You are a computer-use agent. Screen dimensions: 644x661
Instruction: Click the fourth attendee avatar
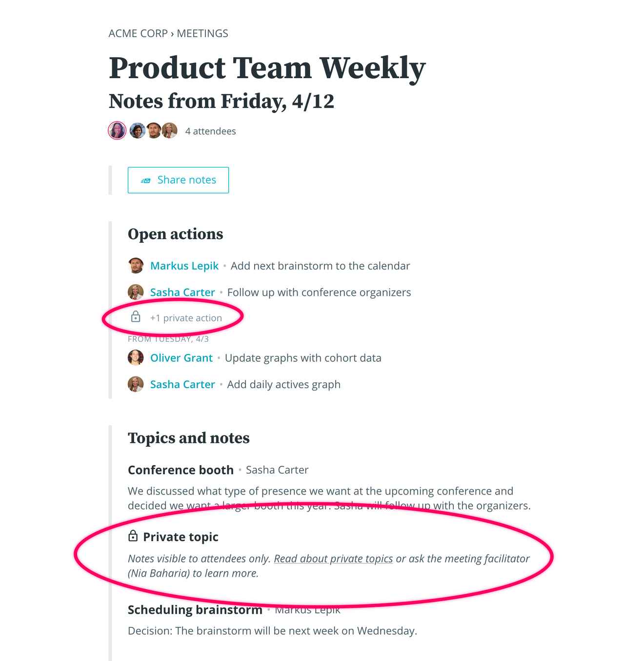click(x=170, y=131)
